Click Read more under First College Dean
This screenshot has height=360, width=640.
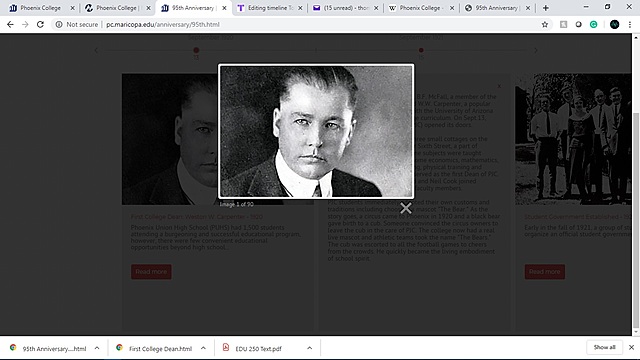pyautogui.click(x=151, y=271)
